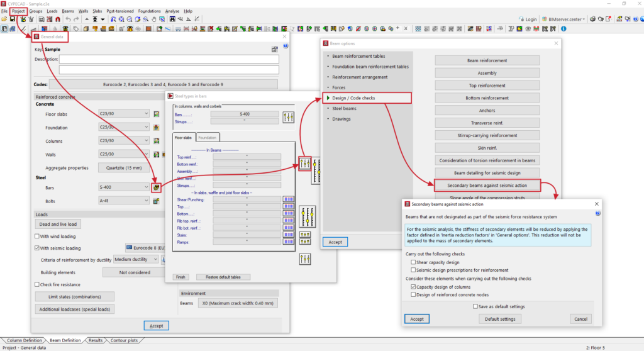Screen dimensions: 644x351
Task: Click Aggregate properties Quartzite (15 mm) button
Action: coord(124,168)
